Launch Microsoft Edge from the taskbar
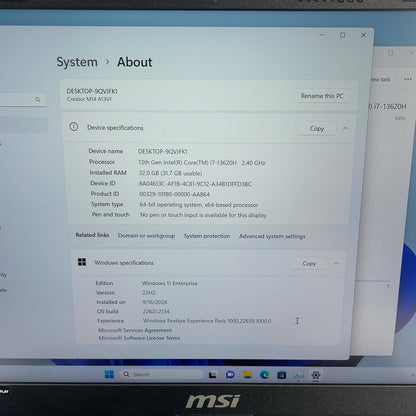Image resolution: width=416 pixels, height=416 pixels. pyautogui.click(x=265, y=375)
